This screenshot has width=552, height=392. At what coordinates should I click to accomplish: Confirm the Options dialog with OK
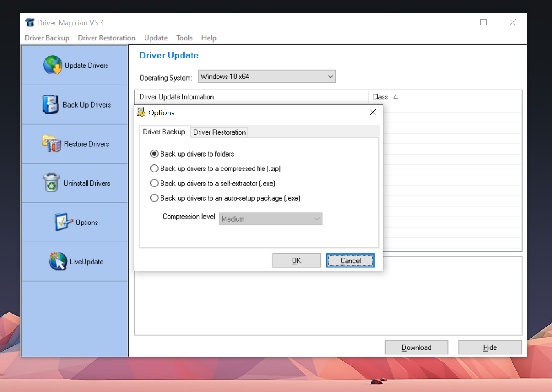297,260
